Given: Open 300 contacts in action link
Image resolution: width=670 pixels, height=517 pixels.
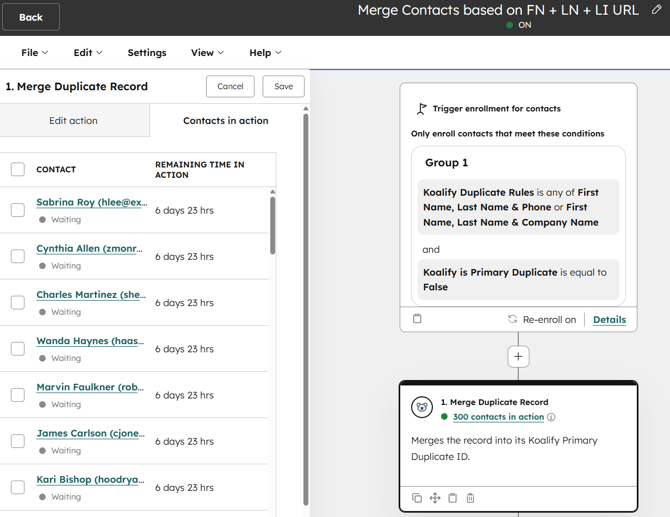Looking at the screenshot, I should (x=498, y=417).
